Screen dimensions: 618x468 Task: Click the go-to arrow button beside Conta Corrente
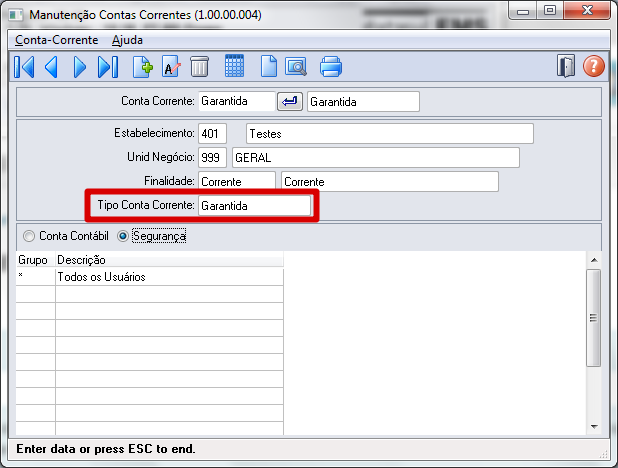290,102
